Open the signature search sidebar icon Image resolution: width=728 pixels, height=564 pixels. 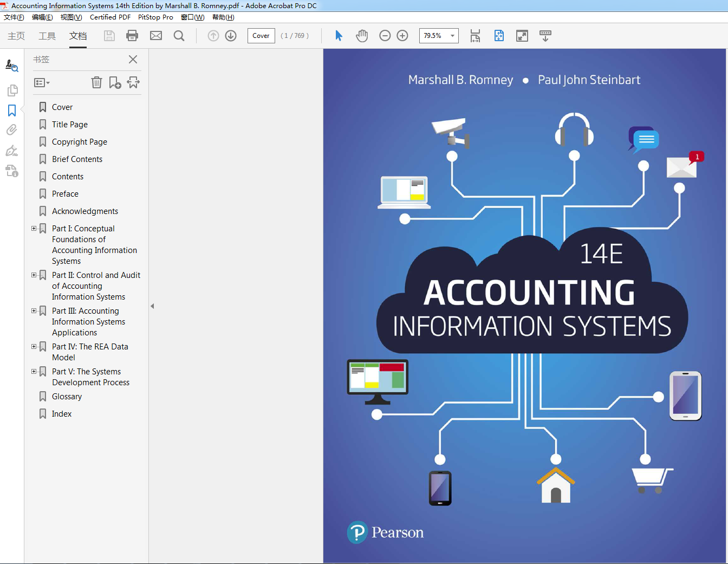pyautogui.click(x=12, y=66)
